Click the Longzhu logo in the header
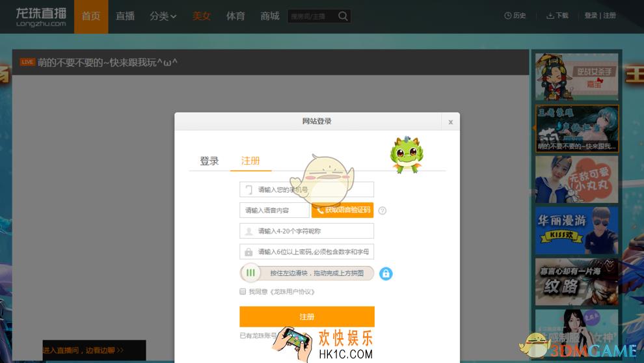The width and height of the screenshot is (644, 363). click(41, 18)
